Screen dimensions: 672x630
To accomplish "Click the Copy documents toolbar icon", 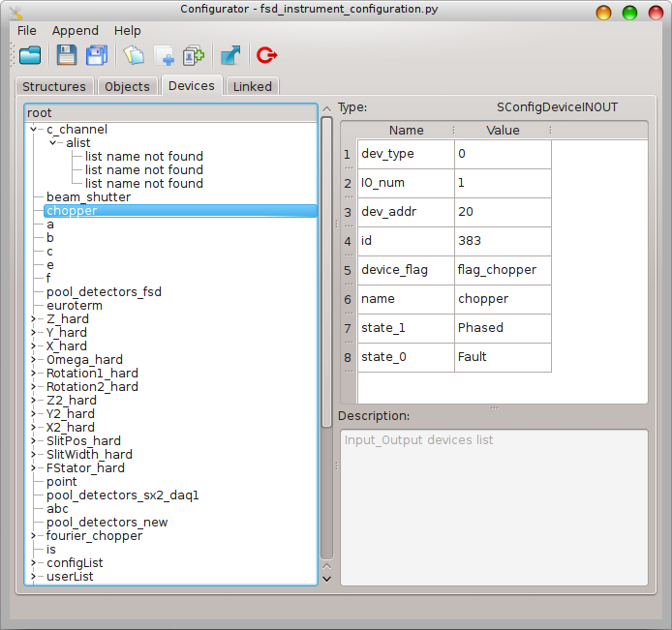I will (133, 55).
